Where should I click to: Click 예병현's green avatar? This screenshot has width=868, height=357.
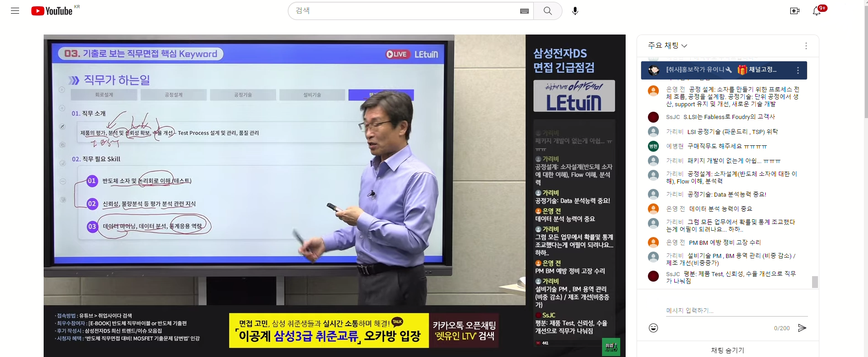click(653, 146)
